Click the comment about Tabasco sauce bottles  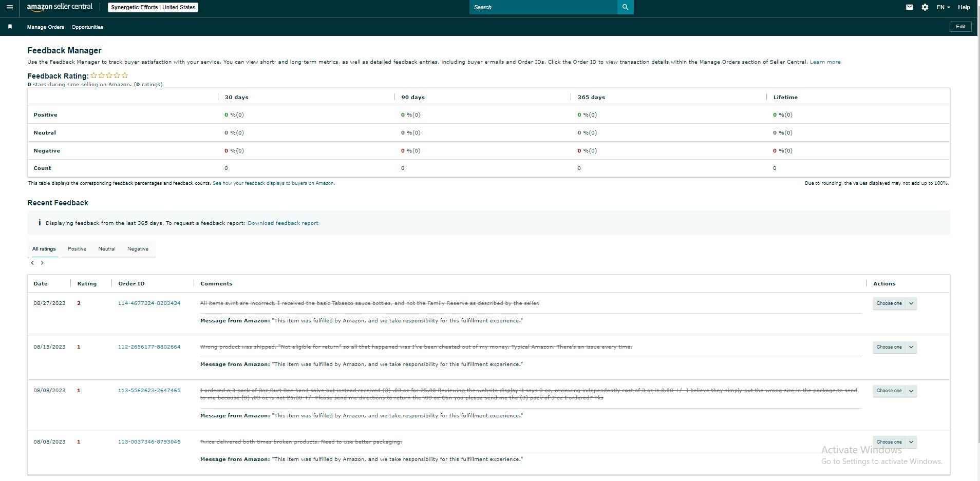pos(370,303)
